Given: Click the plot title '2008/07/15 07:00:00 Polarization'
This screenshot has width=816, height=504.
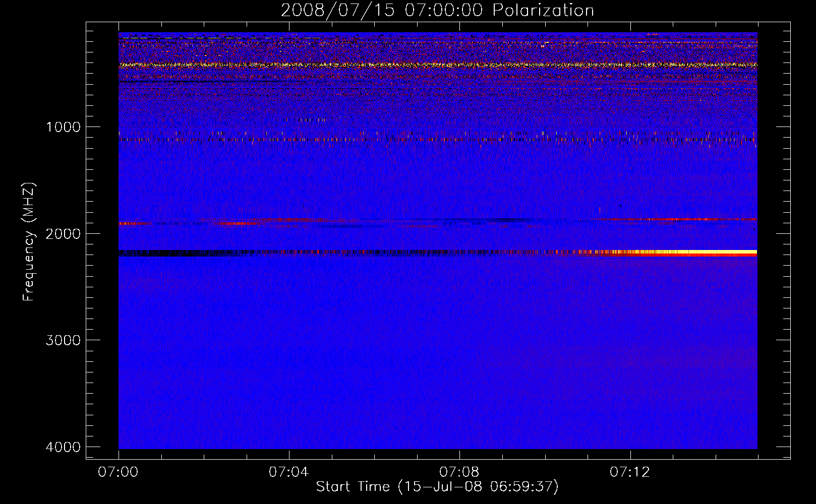Looking at the screenshot, I should click(x=437, y=11).
